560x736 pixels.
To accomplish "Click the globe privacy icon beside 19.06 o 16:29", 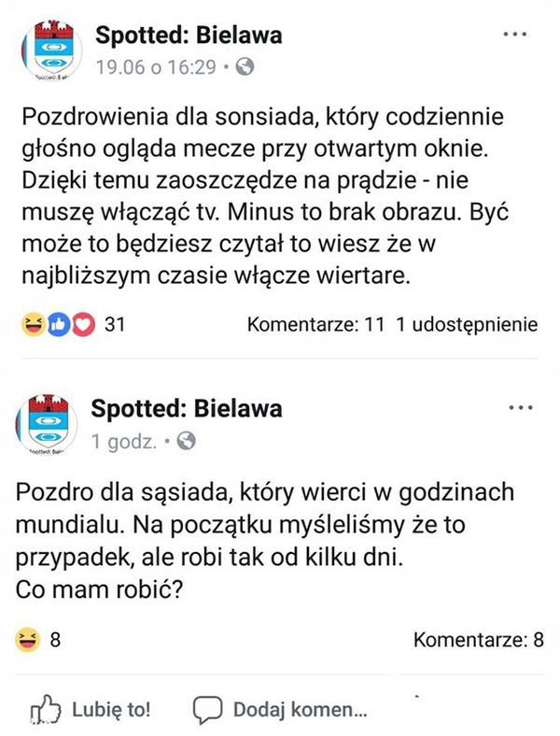I will pos(245,66).
